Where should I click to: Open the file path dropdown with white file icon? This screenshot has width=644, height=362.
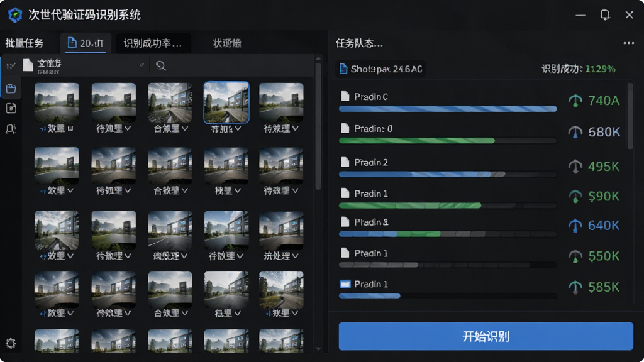pyautogui.click(x=84, y=65)
